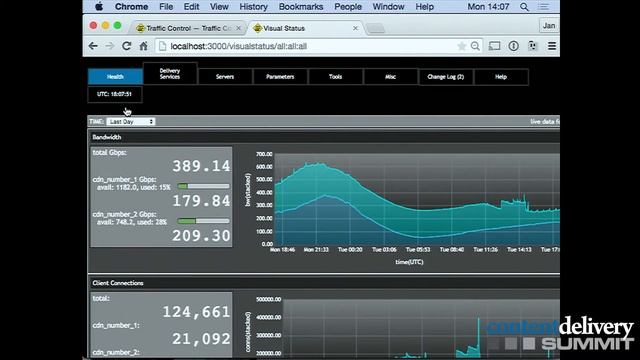Open the History menu
Screen dimensions: 640x360
click(253, 7)
